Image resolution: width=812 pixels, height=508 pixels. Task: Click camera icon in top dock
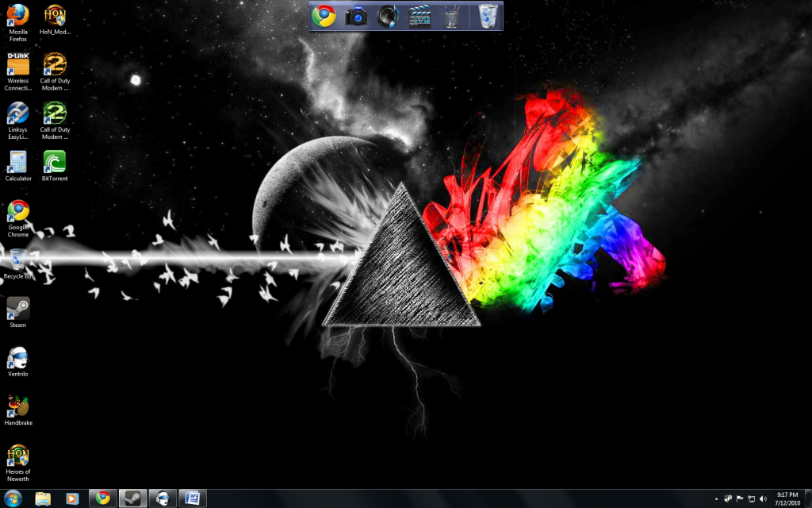(x=356, y=16)
